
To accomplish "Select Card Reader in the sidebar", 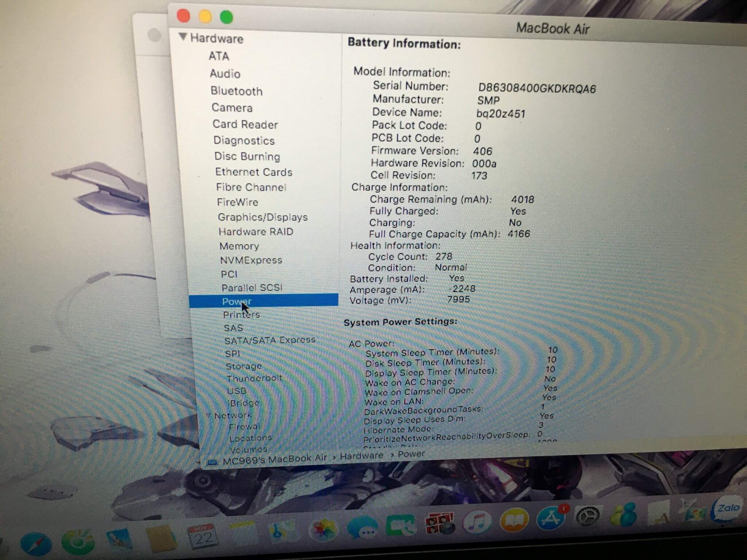I will tap(245, 124).
